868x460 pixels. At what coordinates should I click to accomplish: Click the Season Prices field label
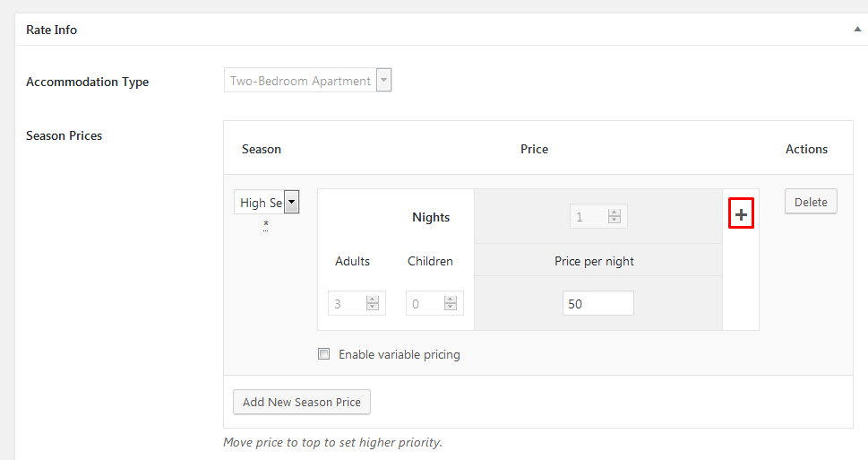(x=64, y=135)
